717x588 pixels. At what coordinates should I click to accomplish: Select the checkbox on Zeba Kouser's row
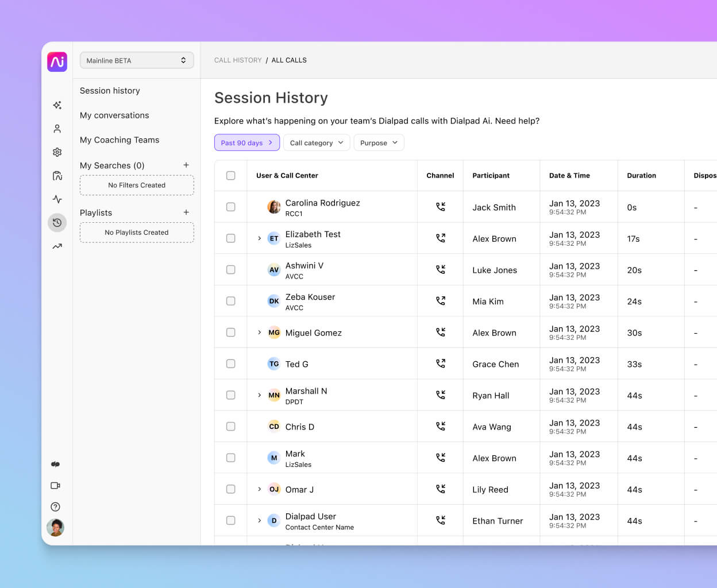[x=230, y=301]
